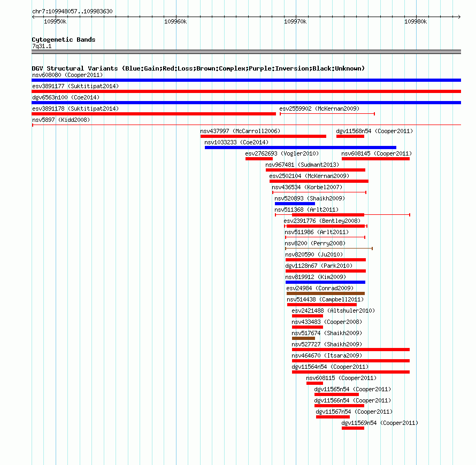Viewport: 476px width, 465px height.
Task: Open nsv514438 (Campbell2011) label
Action: click(x=325, y=299)
